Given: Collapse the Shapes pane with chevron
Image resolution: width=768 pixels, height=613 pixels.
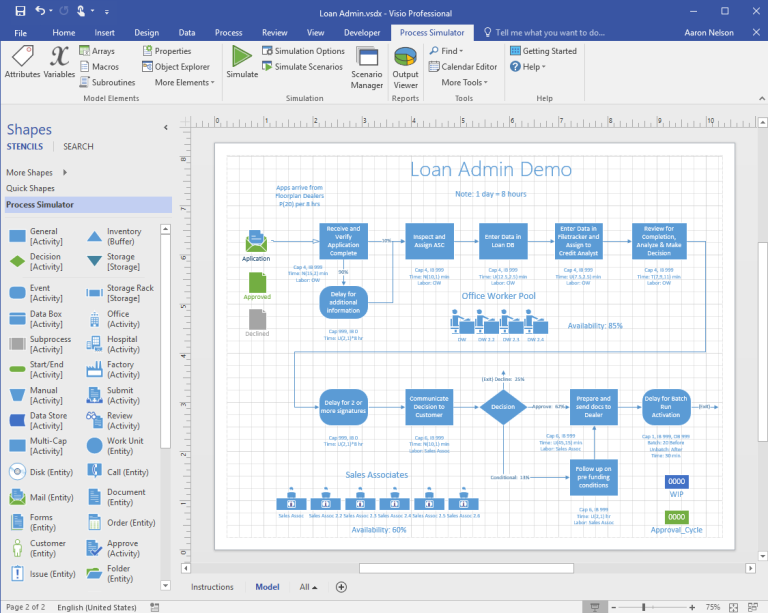Looking at the screenshot, I should point(166,128).
